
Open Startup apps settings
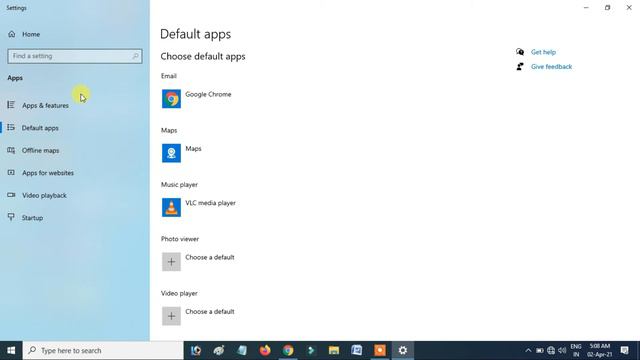(x=32, y=218)
